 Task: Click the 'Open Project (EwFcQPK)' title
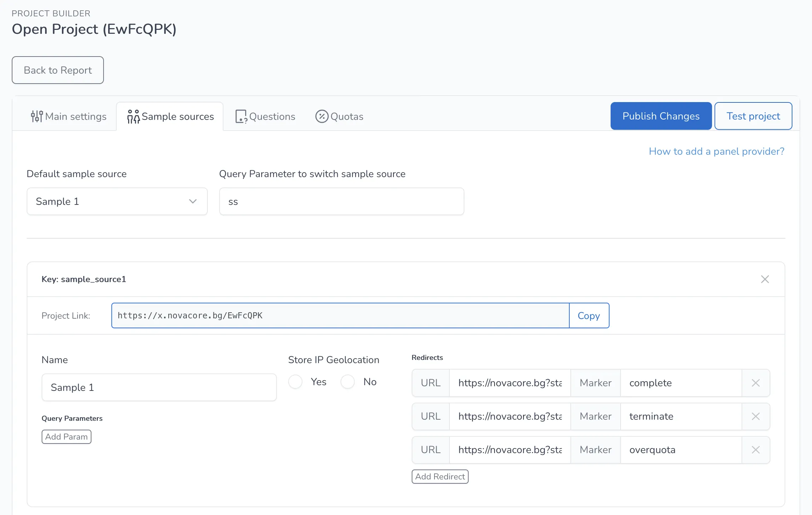[94, 29]
